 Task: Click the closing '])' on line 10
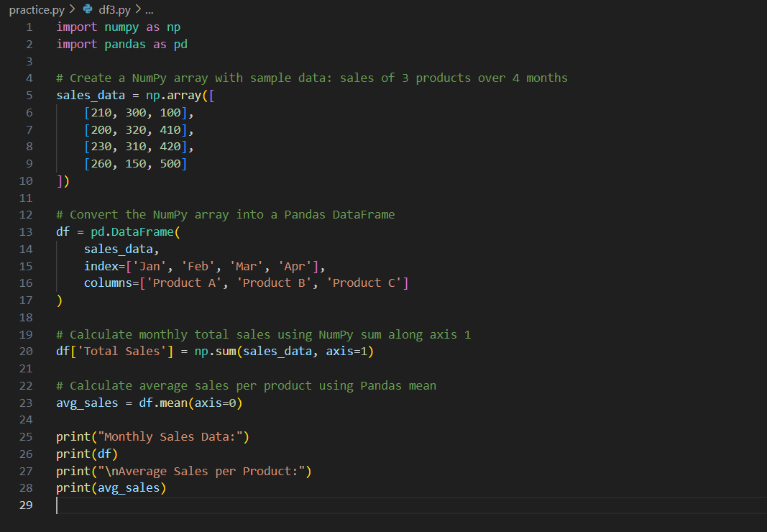63,181
